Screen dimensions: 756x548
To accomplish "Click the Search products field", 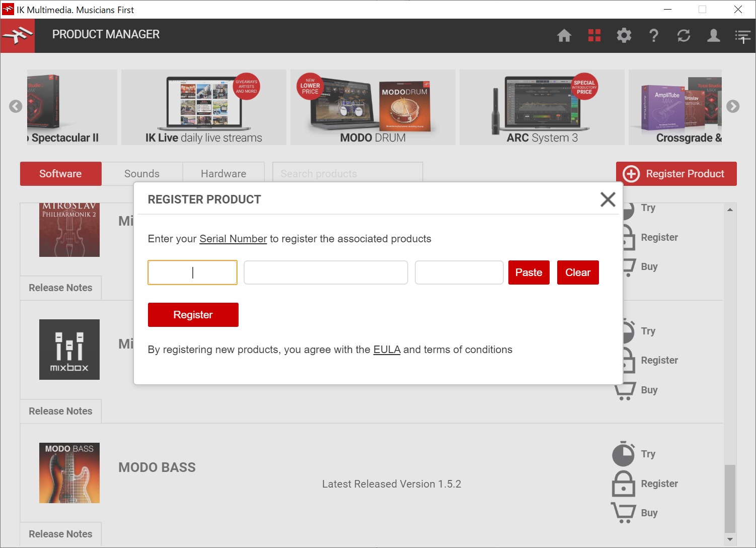I will [x=347, y=172].
